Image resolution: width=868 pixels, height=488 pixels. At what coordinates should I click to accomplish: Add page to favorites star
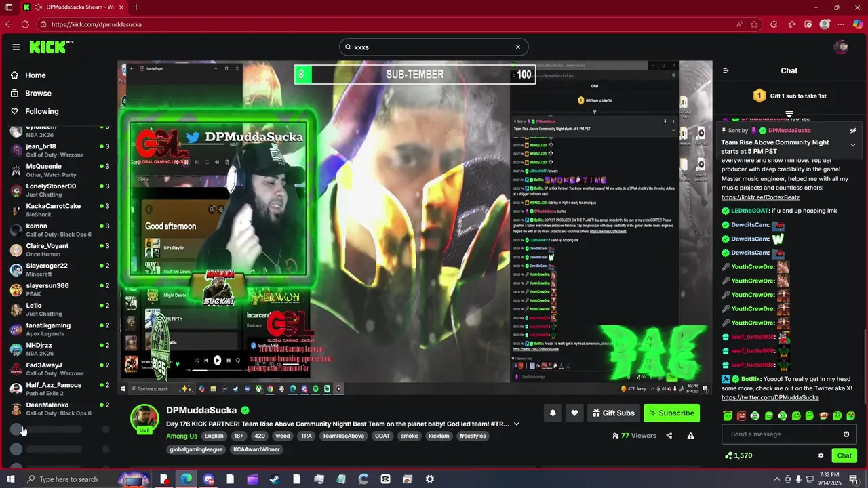click(754, 24)
